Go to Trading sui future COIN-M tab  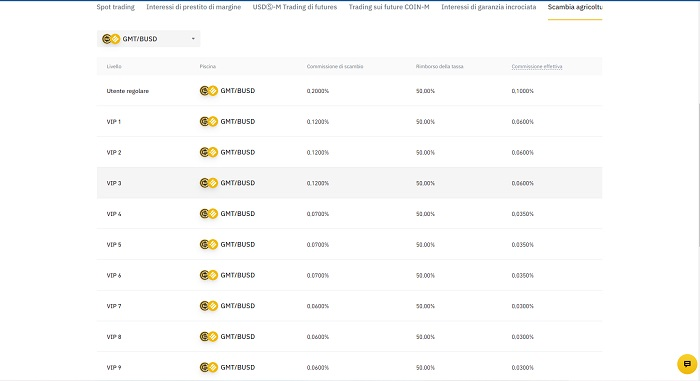(389, 7)
